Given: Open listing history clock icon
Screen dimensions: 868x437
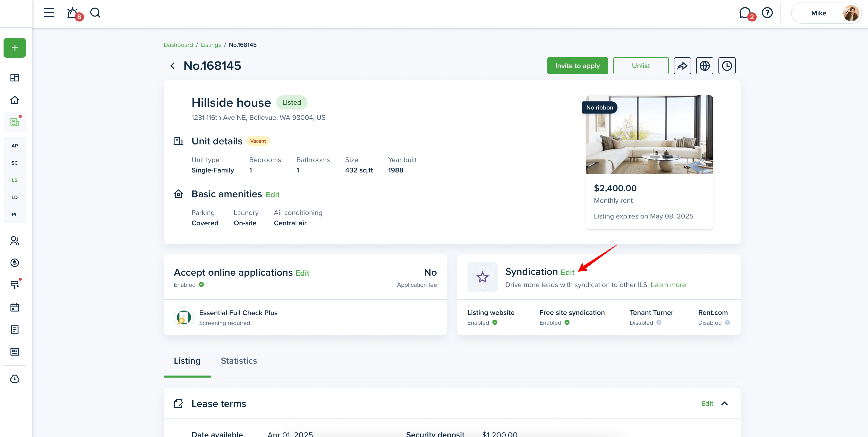Looking at the screenshot, I should pyautogui.click(x=727, y=66).
